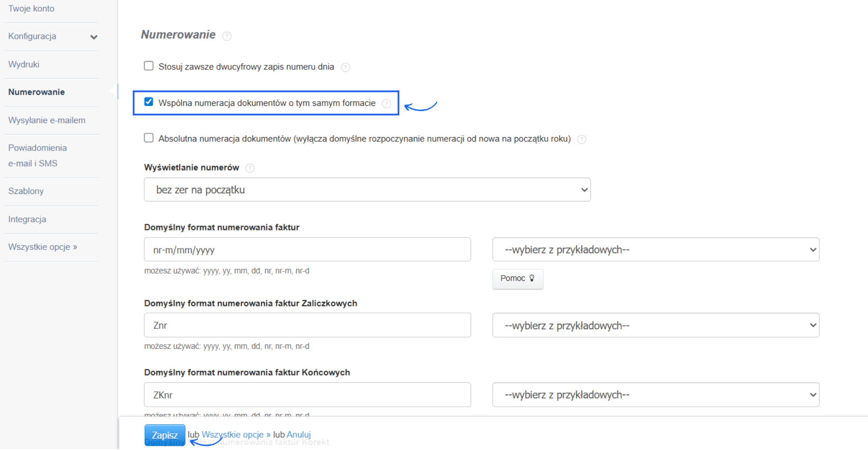Uncheck Wspólna numeracja dokumentów checkbox
Viewport: 868px width, 450px height.
pos(149,102)
